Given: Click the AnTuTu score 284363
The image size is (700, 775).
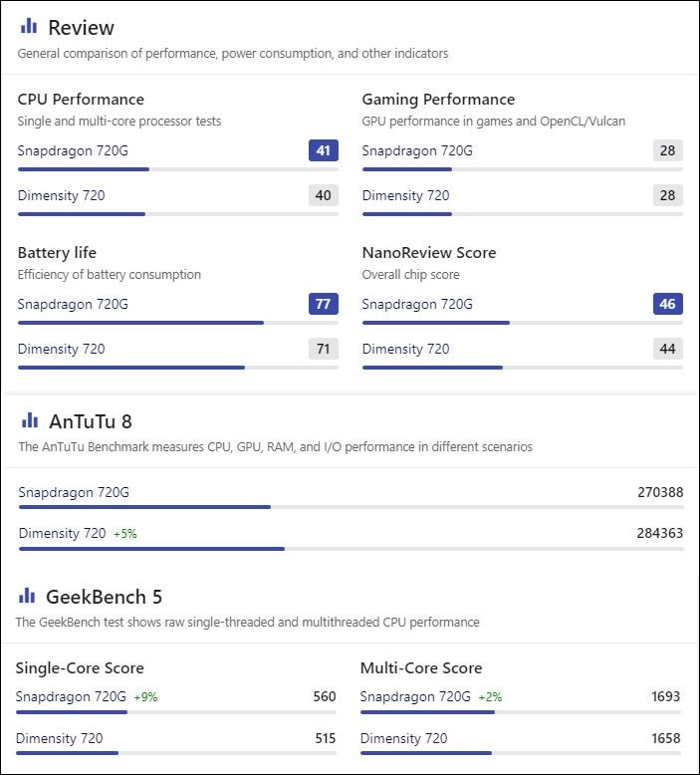Looking at the screenshot, I should [x=660, y=533].
